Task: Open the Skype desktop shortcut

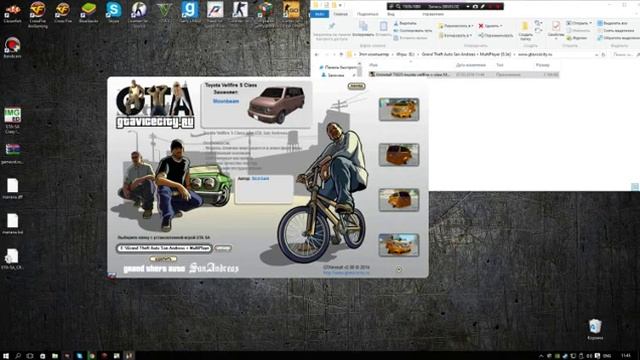Action: tap(113, 10)
